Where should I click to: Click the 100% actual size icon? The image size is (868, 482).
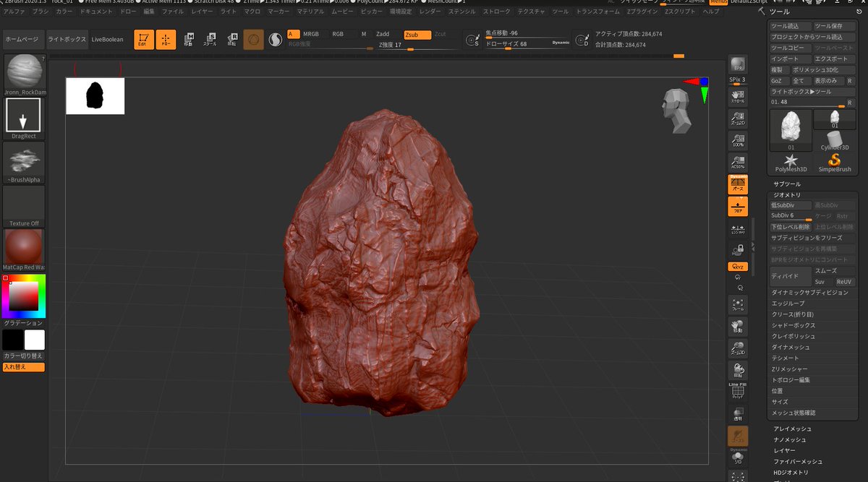pyautogui.click(x=738, y=140)
